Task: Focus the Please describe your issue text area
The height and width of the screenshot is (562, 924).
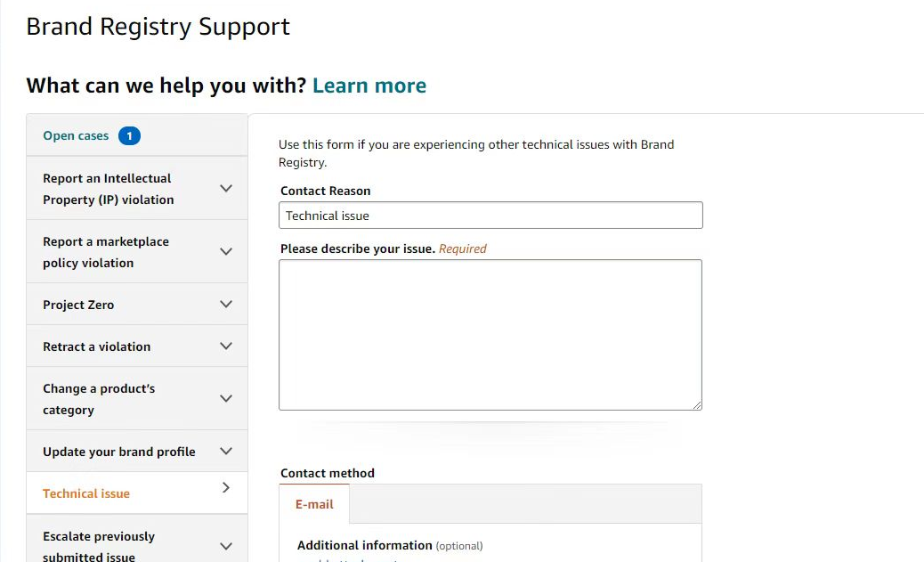Action: click(490, 335)
